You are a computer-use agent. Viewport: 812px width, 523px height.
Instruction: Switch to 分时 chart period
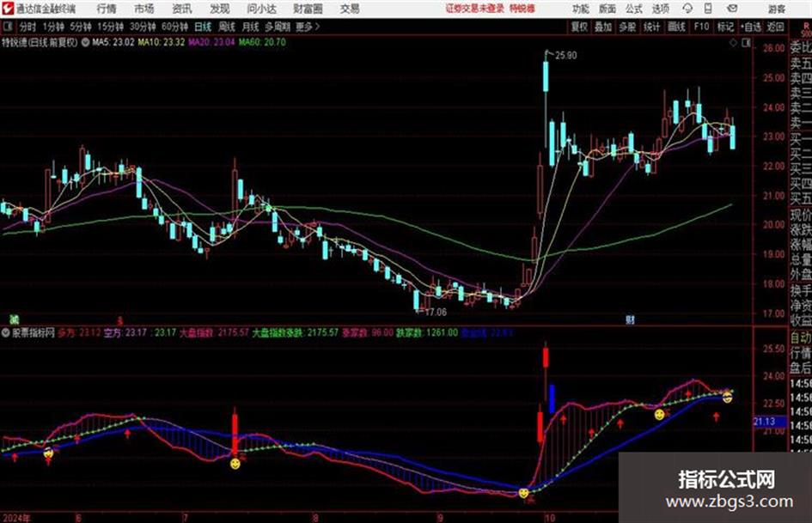[27, 27]
